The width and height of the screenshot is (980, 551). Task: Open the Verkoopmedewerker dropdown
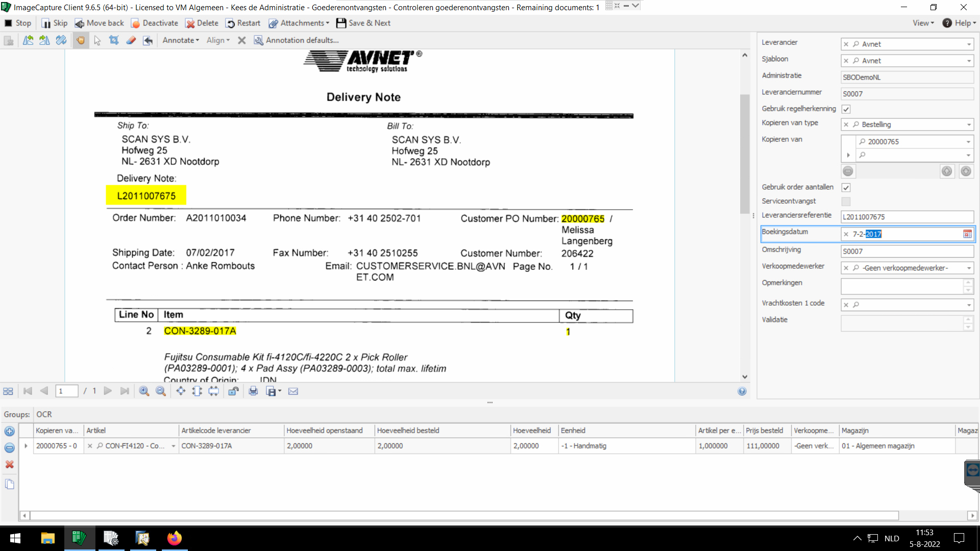(x=969, y=268)
